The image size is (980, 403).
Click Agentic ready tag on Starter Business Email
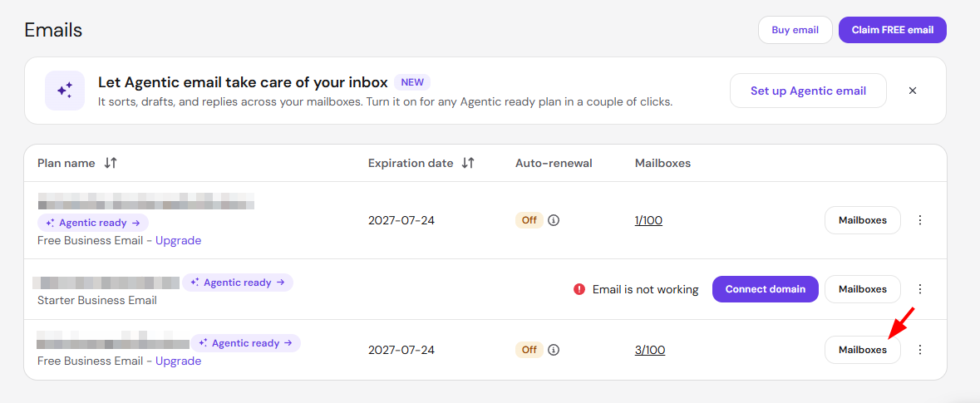tap(238, 283)
